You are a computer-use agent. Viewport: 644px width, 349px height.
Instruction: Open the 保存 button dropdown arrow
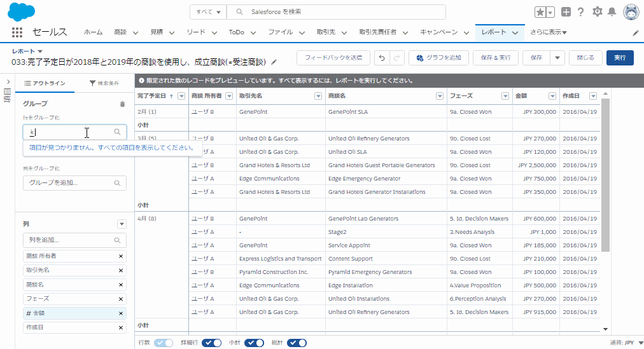pyautogui.click(x=557, y=58)
